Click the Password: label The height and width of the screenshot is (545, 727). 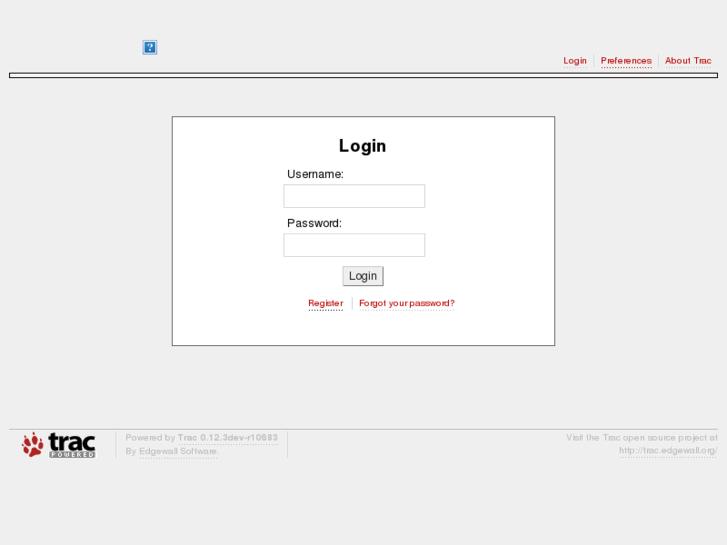(314, 224)
